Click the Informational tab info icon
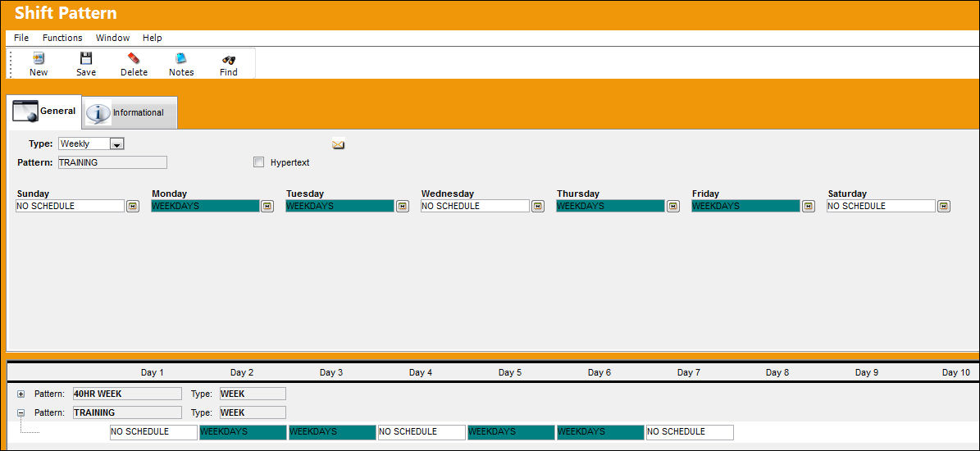 (x=98, y=113)
